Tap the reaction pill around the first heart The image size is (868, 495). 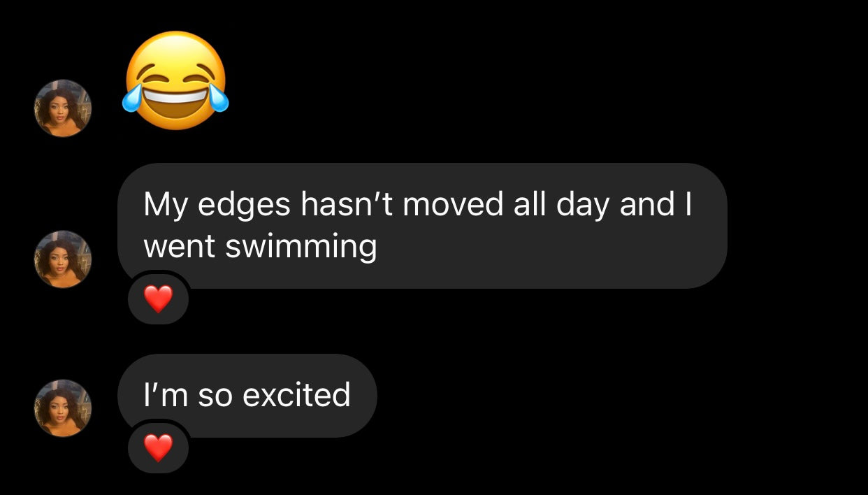(x=158, y=299)
